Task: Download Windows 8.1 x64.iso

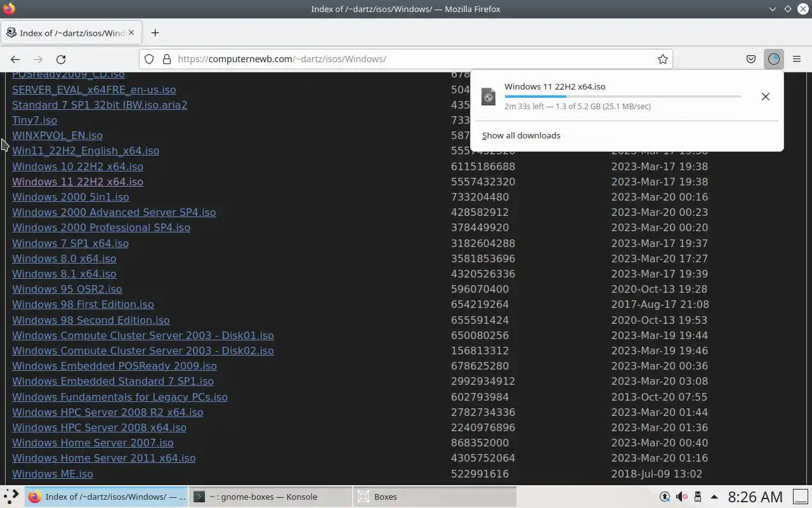Action: [x=64, y=274]
